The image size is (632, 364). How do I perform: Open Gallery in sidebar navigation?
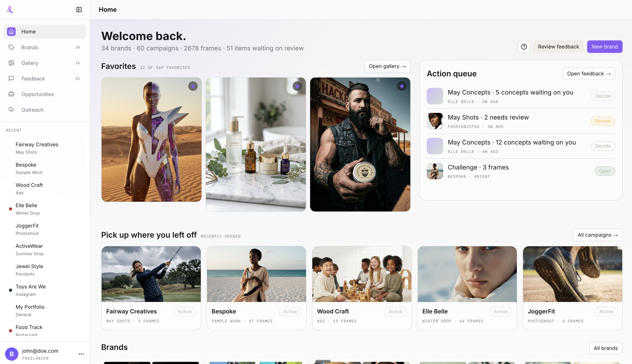45,63
